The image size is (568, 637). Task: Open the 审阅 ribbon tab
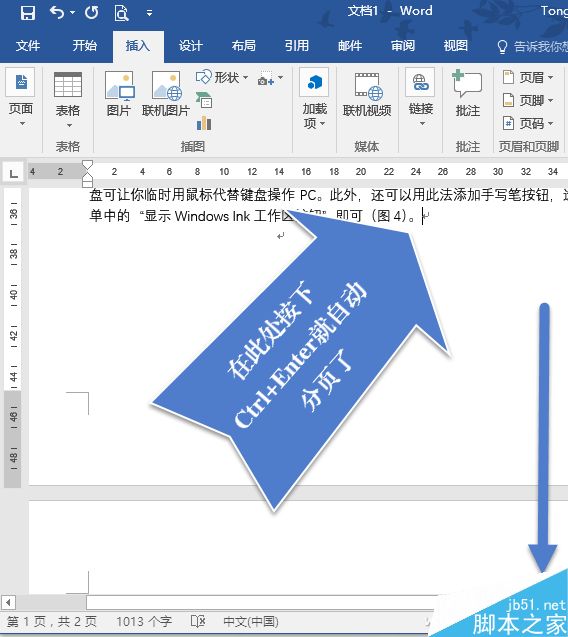(403, 46)
